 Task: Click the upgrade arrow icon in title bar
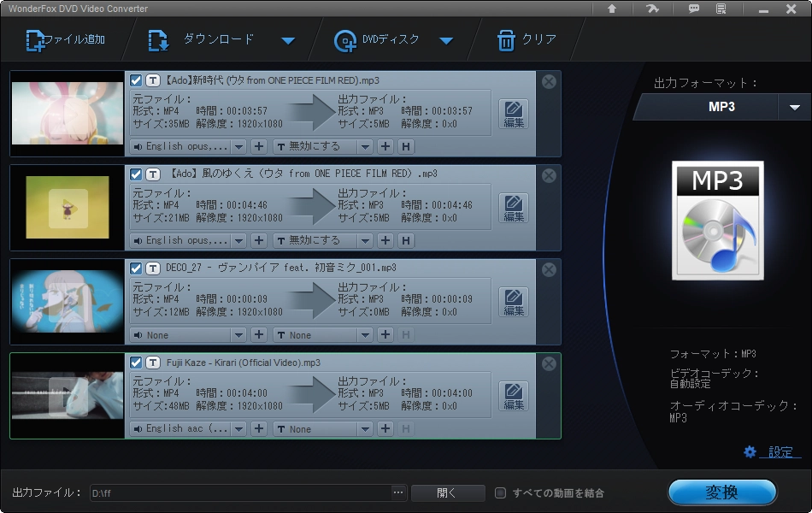(x=612, y=9)
